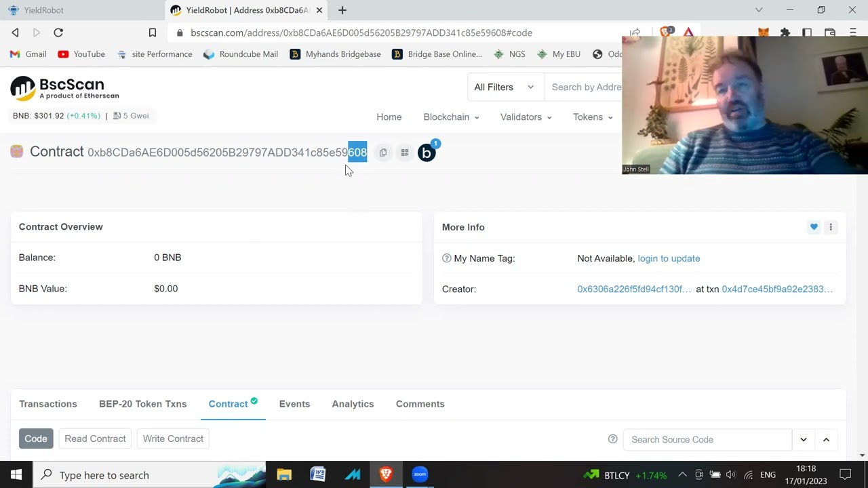This screenshot has width=868, height=488.
Task: Click the browser back arrow
Action: click(x=16, y=33)
